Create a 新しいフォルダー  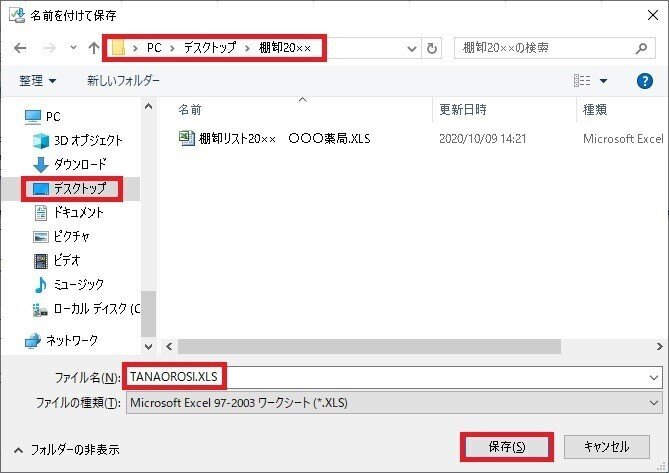click(123, 80)
